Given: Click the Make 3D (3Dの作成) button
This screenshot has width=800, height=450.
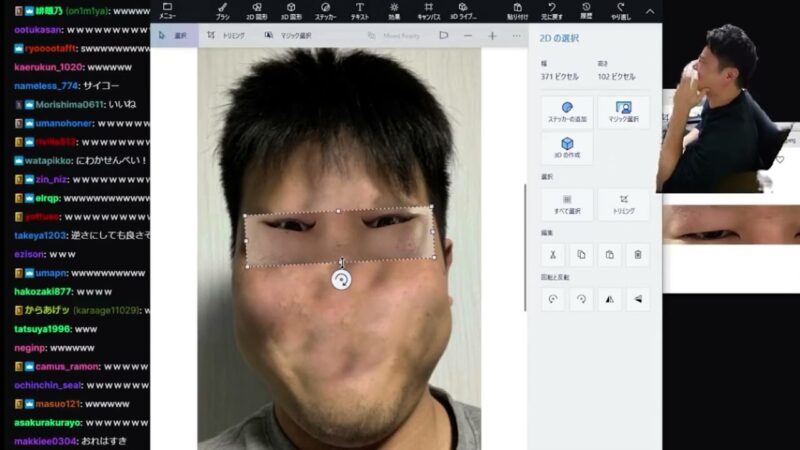Looking at the screenshot, I should [x=567, y=148].
